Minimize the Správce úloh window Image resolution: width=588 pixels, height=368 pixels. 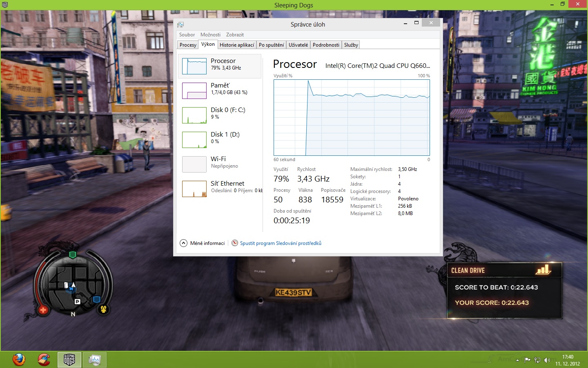(405, 23)
